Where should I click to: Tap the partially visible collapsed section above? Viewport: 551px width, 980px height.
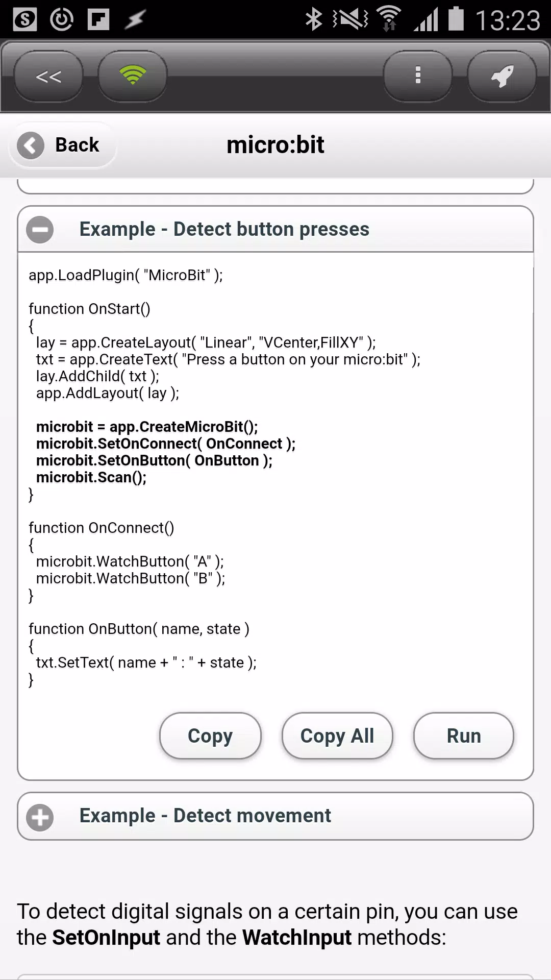tap(275, 186)
